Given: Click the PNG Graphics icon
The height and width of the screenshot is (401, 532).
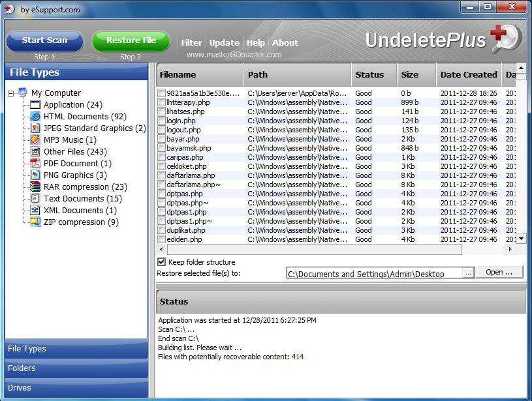Looking at the screenshot, I should [x=35, y=175].
